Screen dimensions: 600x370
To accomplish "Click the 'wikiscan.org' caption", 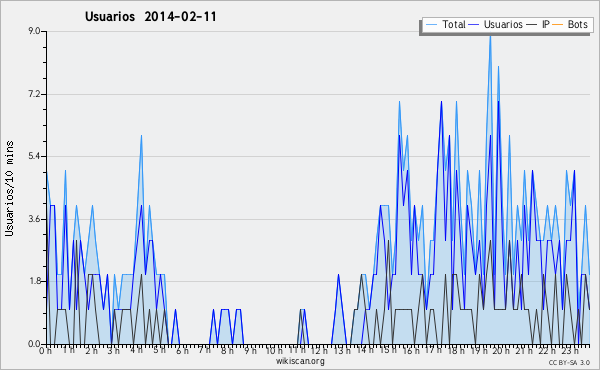I will 300,361.
